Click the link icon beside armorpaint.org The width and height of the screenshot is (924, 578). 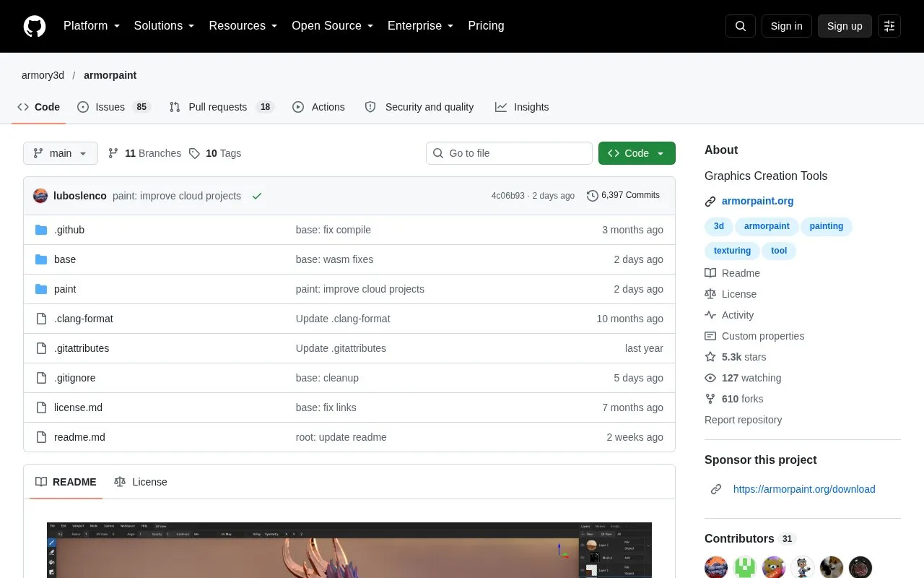coord(710,202)
